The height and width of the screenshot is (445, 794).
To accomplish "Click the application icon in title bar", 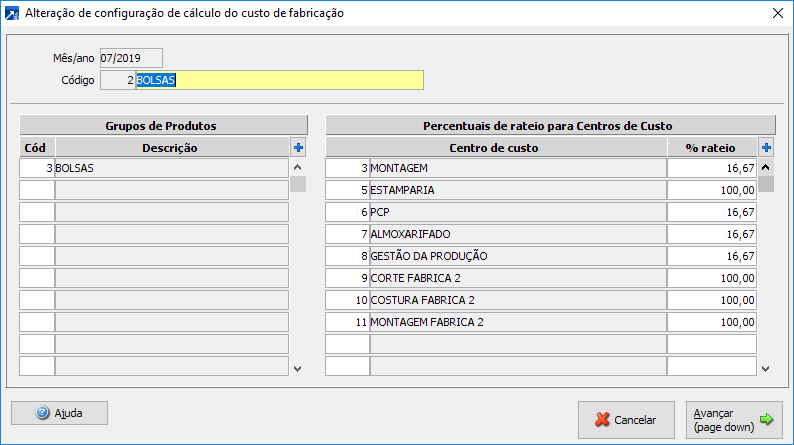I will tap(12, 13).
